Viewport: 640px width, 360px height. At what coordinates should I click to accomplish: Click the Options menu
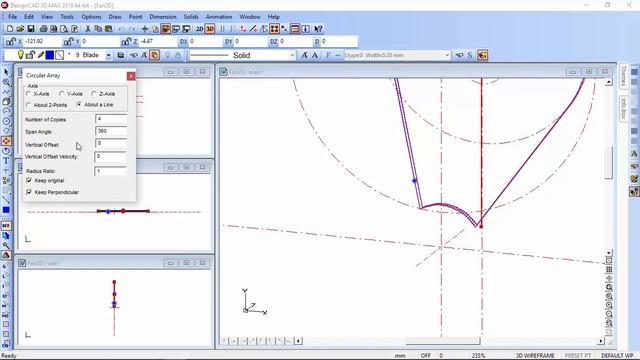91,17
